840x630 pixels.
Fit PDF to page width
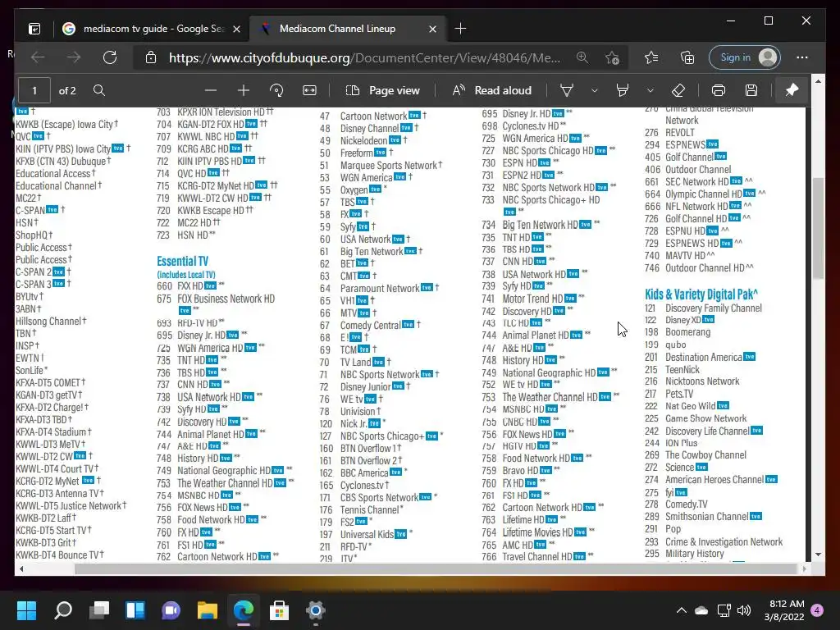(309, 90)
